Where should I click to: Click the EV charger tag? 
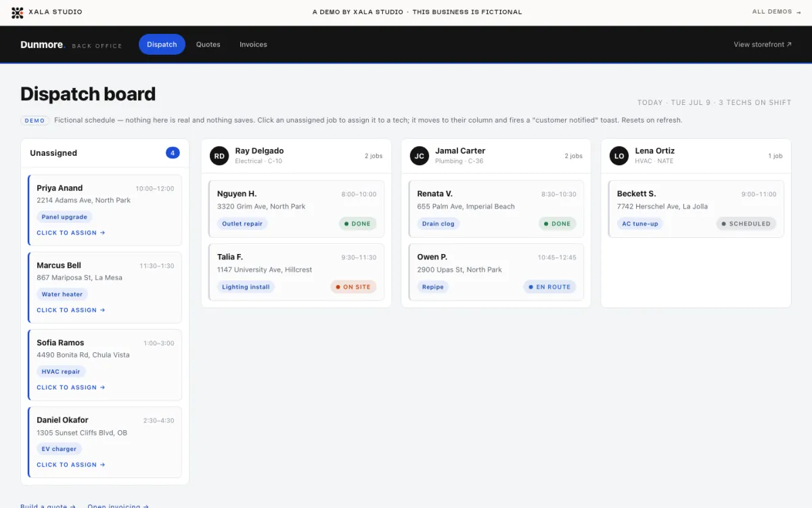[59, 449]
